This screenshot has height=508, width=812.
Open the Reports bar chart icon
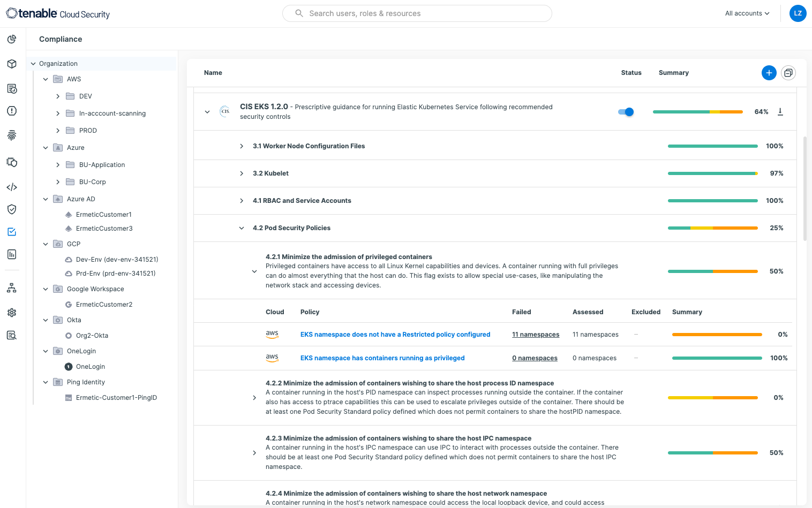click(12, 254)
